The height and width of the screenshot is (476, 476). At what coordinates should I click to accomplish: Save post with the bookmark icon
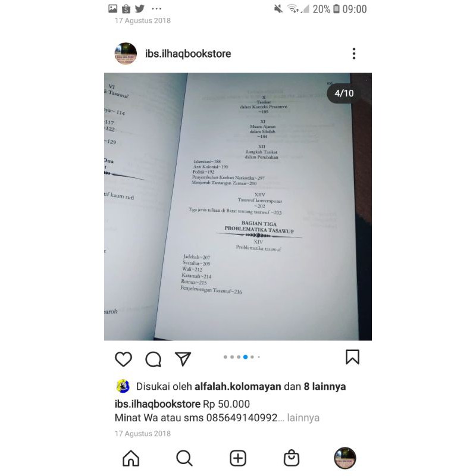pyautogui.click(x=352, y=357)
